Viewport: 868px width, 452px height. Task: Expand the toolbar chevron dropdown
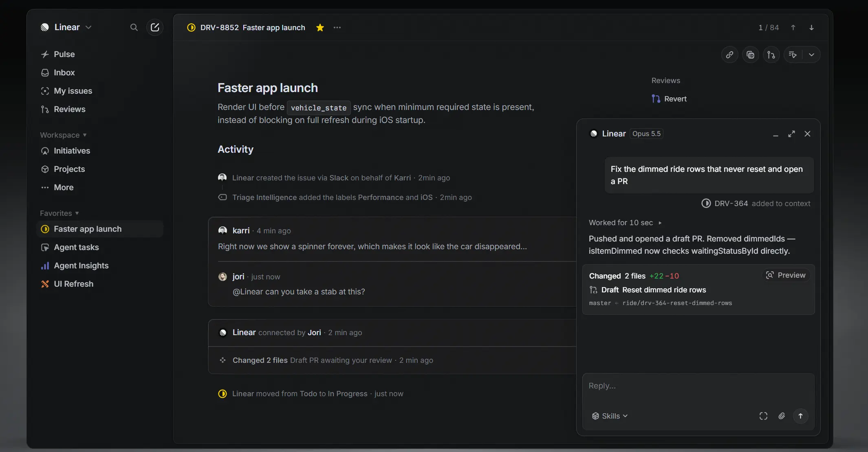(x=811, y=55)
